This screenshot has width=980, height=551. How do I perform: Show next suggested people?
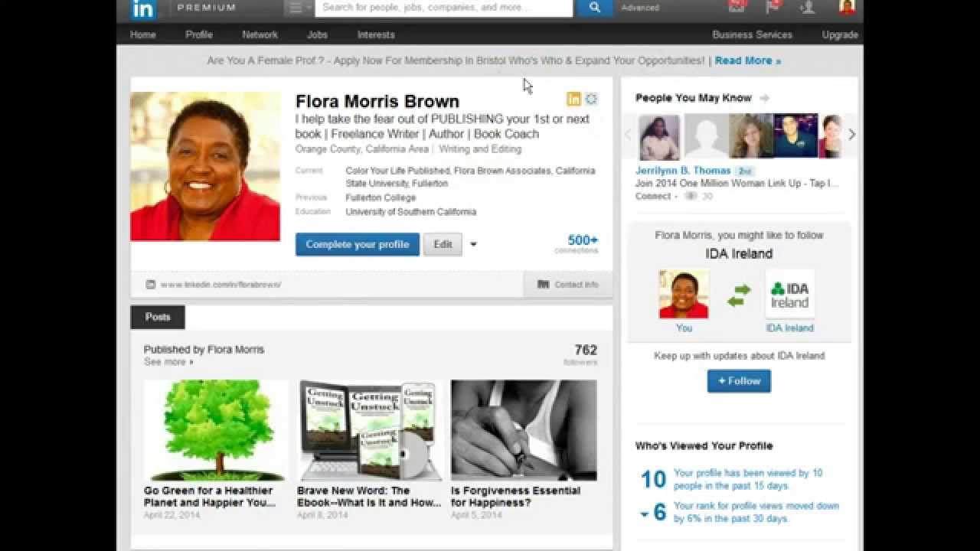[851, 135]
